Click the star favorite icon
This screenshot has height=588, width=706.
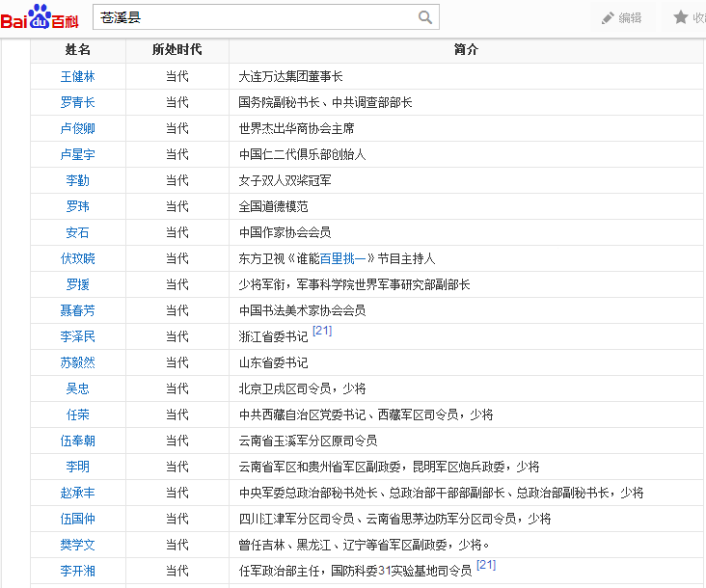pos(681,17)
